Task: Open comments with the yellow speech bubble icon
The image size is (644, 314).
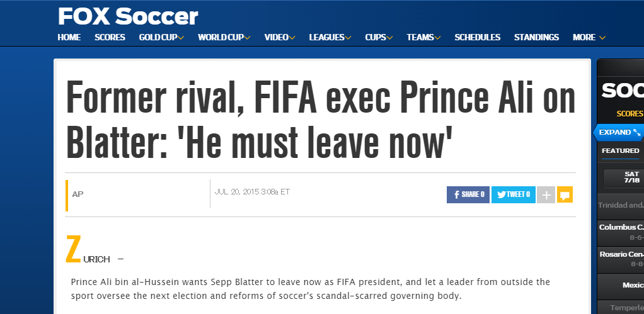Action: (x=565, y=194)
